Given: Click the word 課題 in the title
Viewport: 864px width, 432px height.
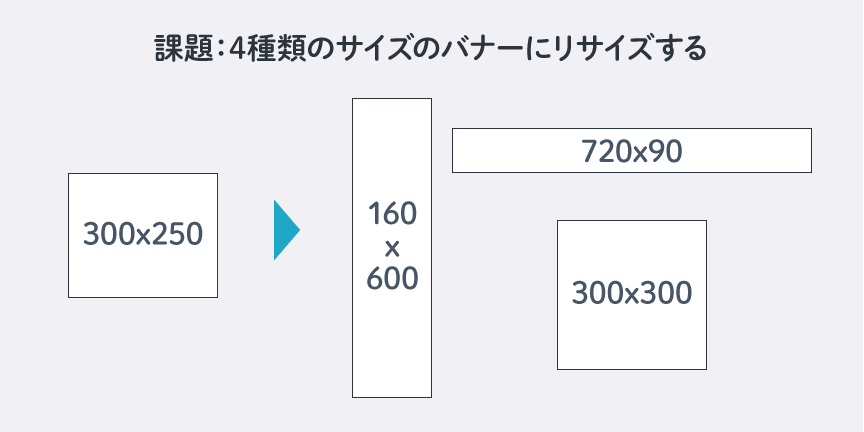Looking at the screenshot, I should [x=178, y=48].
